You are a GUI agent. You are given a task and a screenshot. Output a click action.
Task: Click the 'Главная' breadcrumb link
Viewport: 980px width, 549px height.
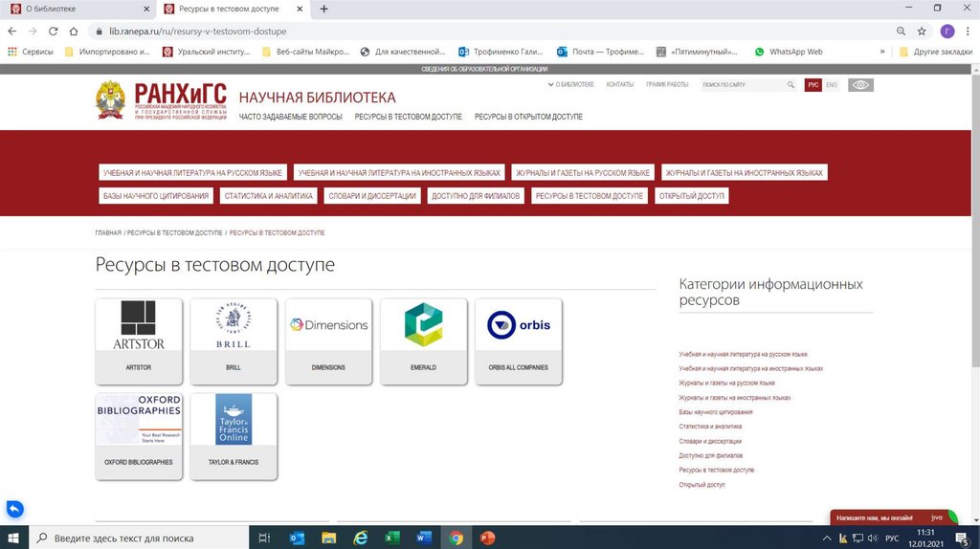[x=108, y=232]
